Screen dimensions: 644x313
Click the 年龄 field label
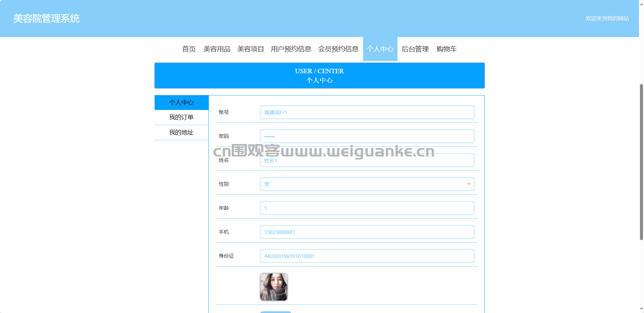click(224, 208)
